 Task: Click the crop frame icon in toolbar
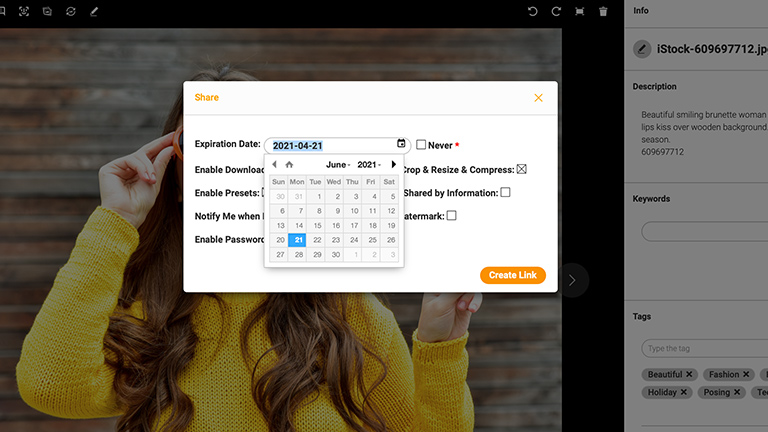click(579, 11)
